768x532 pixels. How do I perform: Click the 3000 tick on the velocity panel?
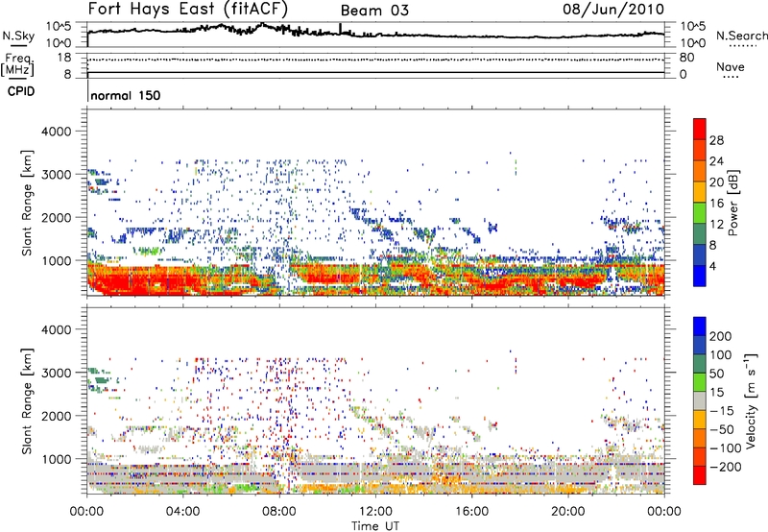coord(56,373)
